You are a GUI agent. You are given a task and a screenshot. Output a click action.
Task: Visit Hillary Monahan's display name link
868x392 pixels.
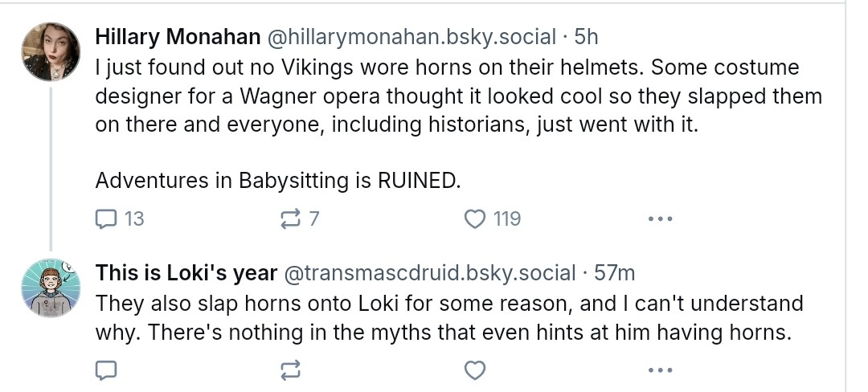coord(178,37)
